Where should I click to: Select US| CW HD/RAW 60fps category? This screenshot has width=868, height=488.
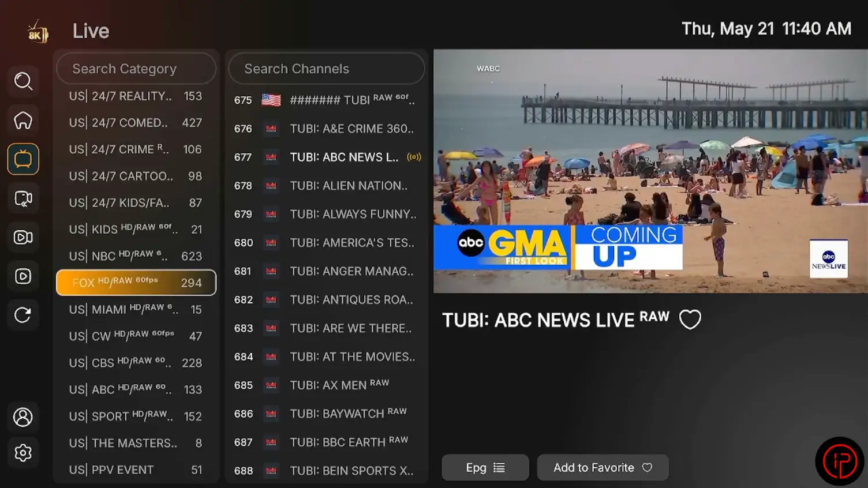click(136, 336)
